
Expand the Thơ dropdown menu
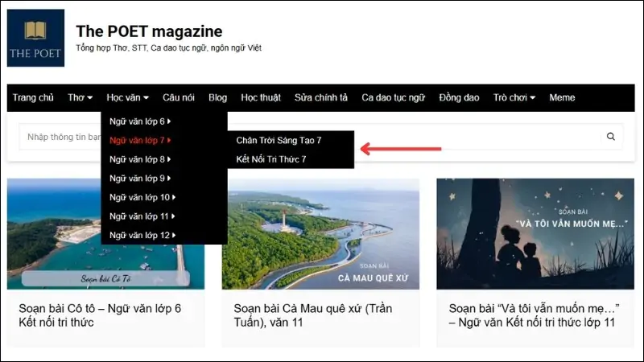(x=80, y=98)
